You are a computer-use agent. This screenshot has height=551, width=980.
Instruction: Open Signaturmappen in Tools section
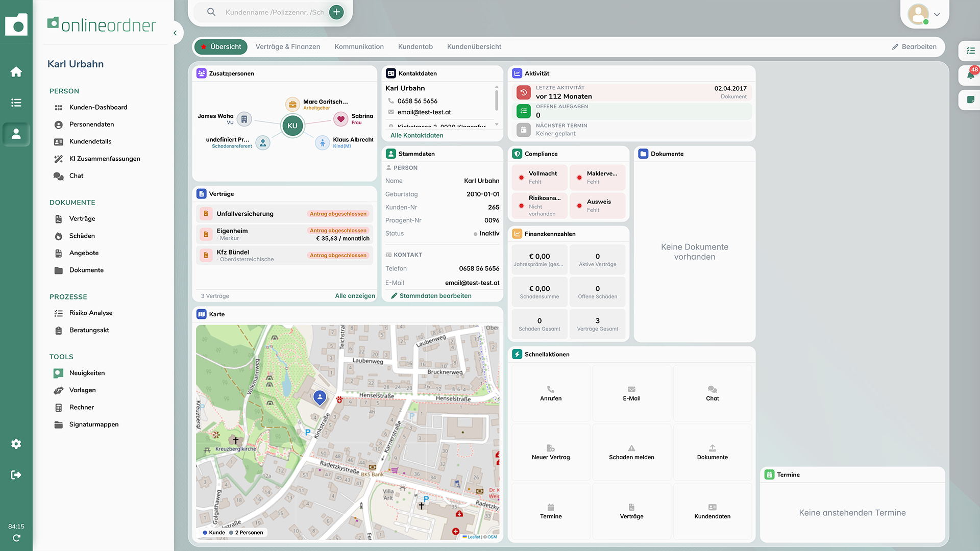pyautogui.click(x=93, y=424)
